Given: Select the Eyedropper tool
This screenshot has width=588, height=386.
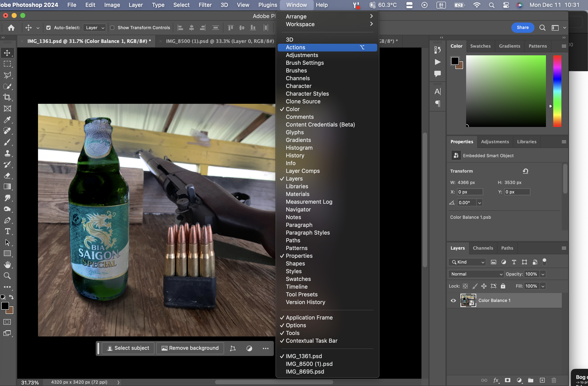Looking at the screenshot, I should 7,120.
